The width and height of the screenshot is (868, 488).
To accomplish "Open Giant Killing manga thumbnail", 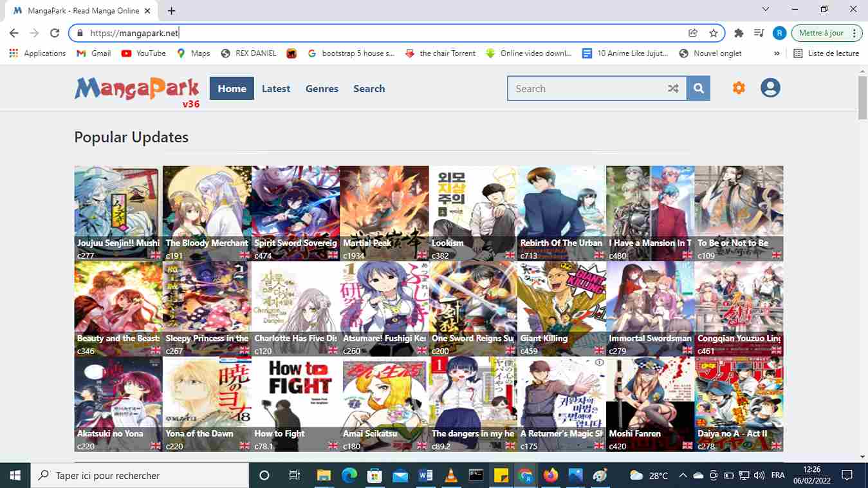I will point(561,308).
